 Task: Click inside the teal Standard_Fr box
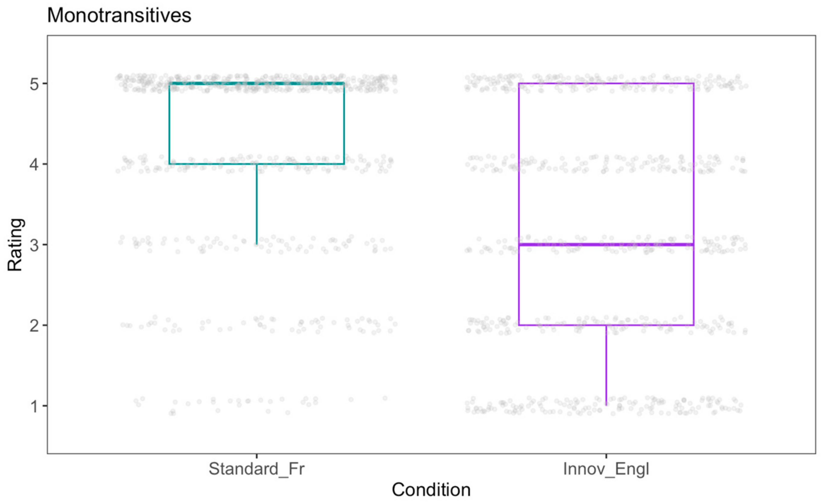(257, 124)
